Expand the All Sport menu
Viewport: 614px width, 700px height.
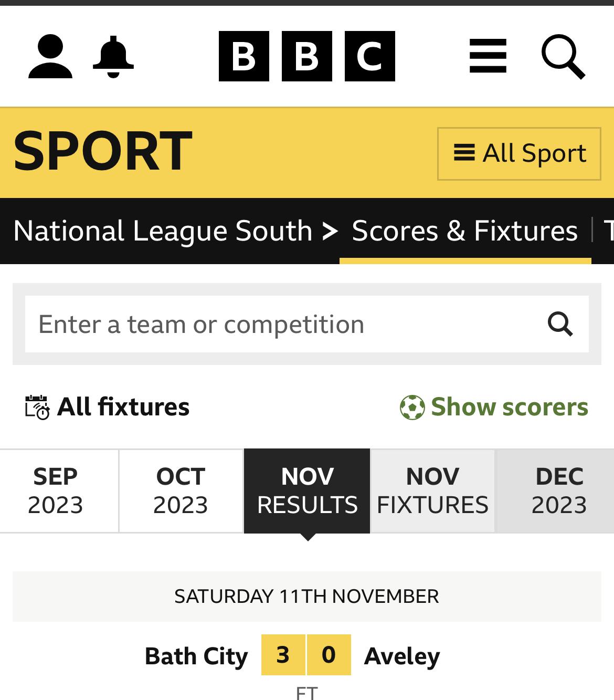(x=519, y=154)
